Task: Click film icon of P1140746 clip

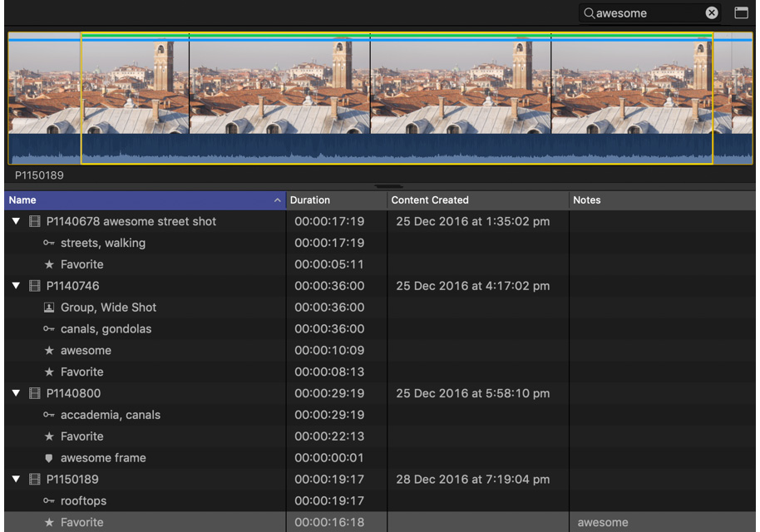Action: pyautogui.click(x=34, y=286)
